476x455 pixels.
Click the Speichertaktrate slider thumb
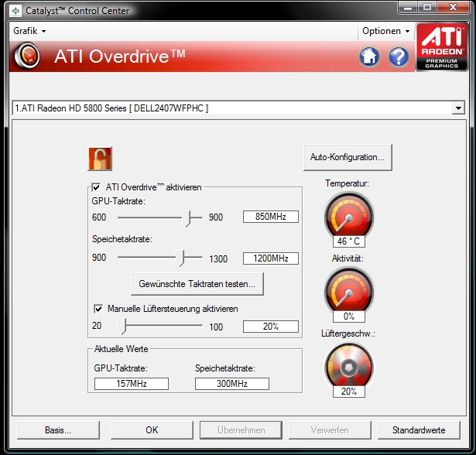[180, 258]
